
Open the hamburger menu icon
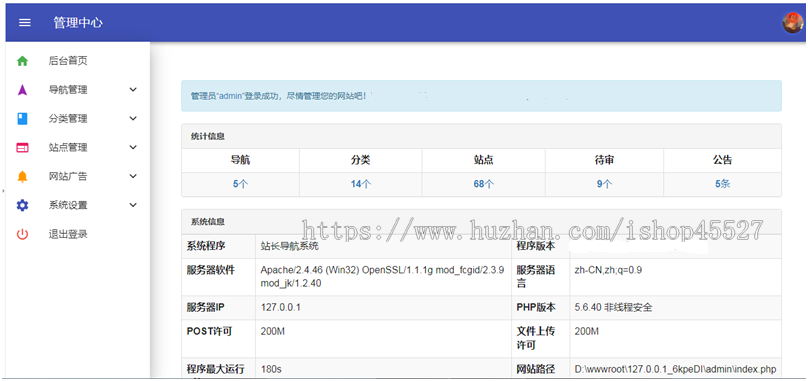(x=24, y=23)
